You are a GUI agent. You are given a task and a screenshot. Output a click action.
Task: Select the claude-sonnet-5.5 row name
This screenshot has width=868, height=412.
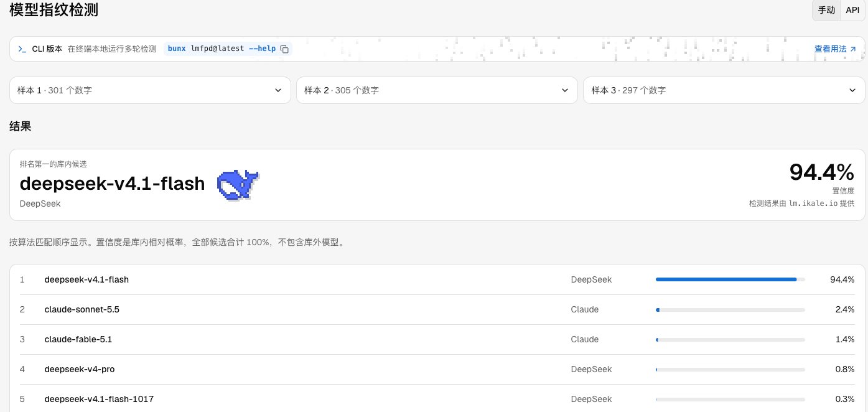[x=82, y=309]
